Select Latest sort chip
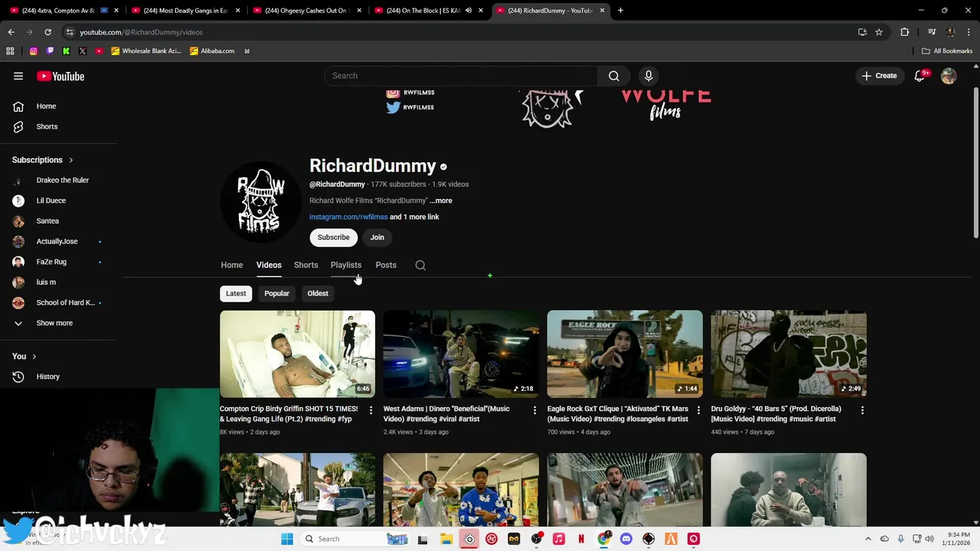Viewport: 980px width, 551px height. 236,293
